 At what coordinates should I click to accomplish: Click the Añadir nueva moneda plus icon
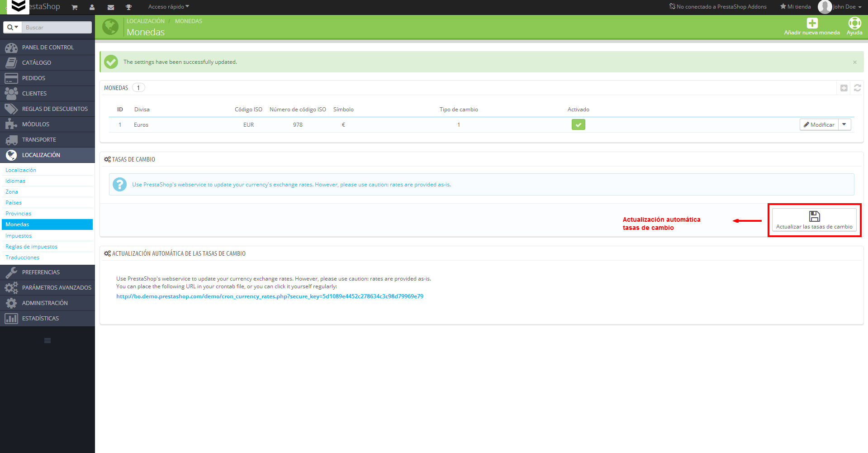(812, 23)
